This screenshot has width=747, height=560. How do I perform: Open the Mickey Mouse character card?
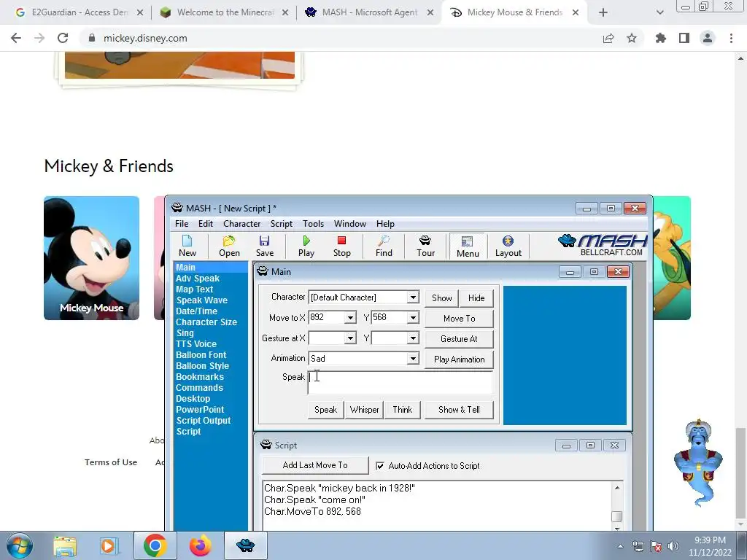click(91, 258)
